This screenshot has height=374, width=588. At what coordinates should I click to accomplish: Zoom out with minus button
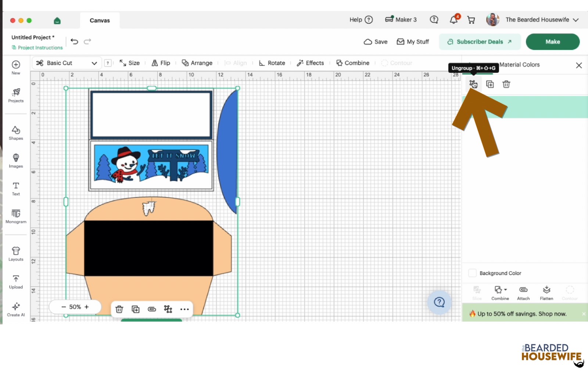tap(64, 307)
